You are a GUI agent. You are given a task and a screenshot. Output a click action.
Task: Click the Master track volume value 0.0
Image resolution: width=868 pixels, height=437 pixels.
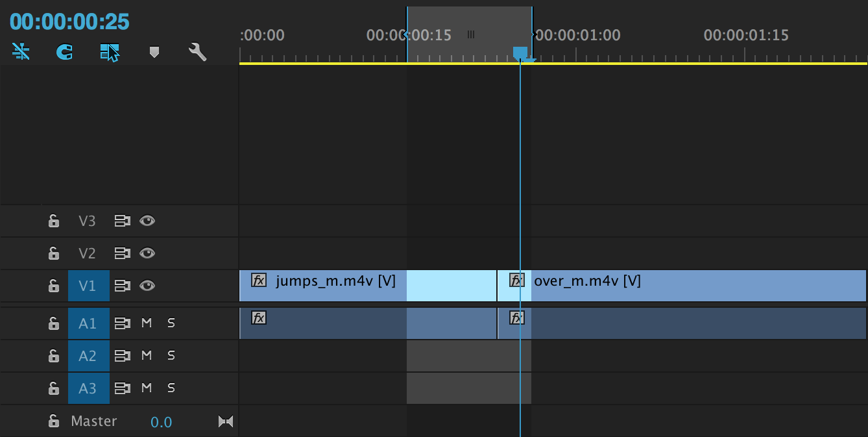[x=161, y=422]
